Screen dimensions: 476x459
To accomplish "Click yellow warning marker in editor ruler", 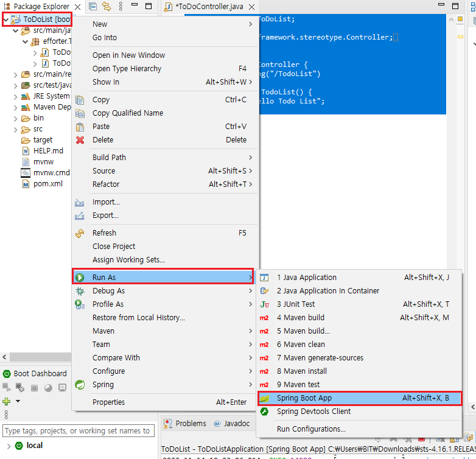I will 460,37.
